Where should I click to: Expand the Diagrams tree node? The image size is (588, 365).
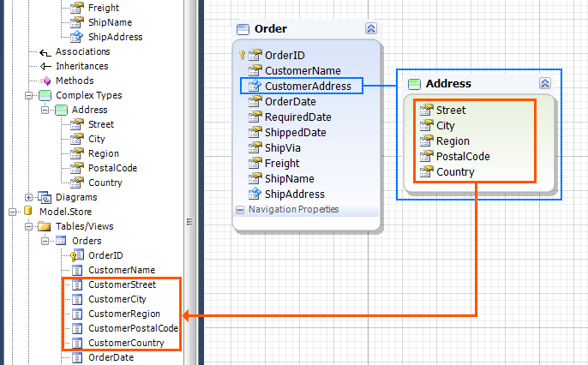[28, 197]
